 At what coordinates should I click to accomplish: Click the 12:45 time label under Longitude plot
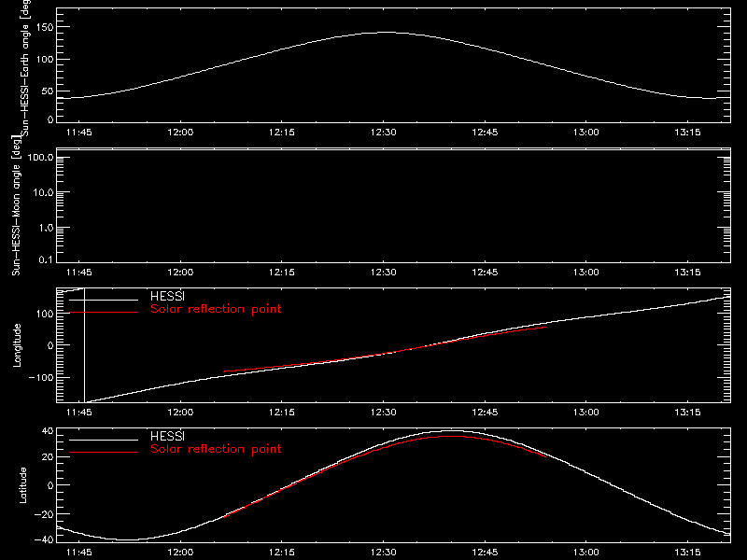485,413
